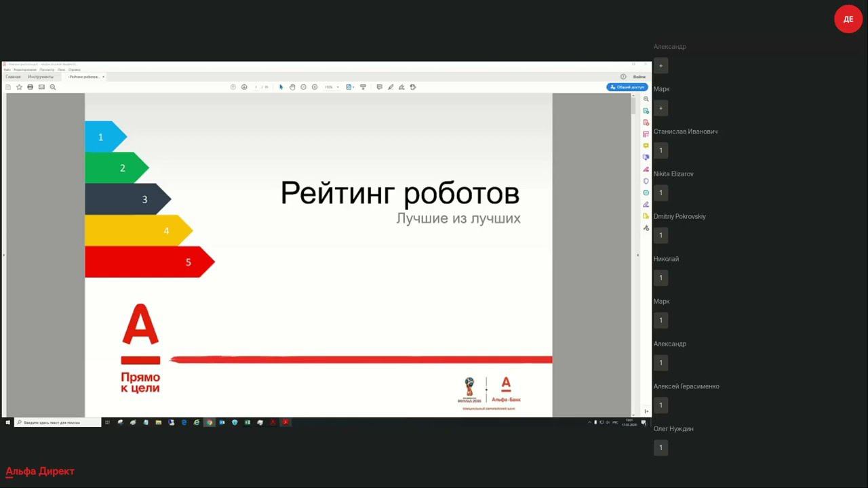
Task: Click the page number input field
Action: (256, 87)
